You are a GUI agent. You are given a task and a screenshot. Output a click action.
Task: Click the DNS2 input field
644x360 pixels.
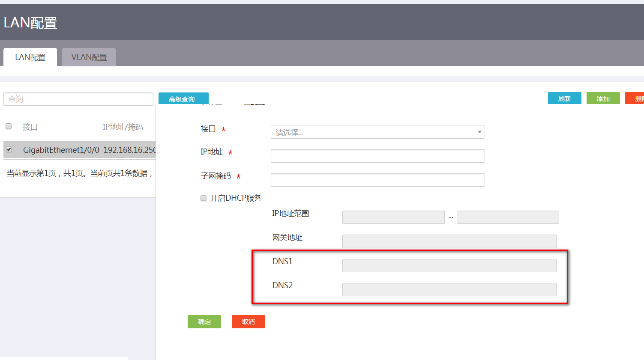click(449, 289)
